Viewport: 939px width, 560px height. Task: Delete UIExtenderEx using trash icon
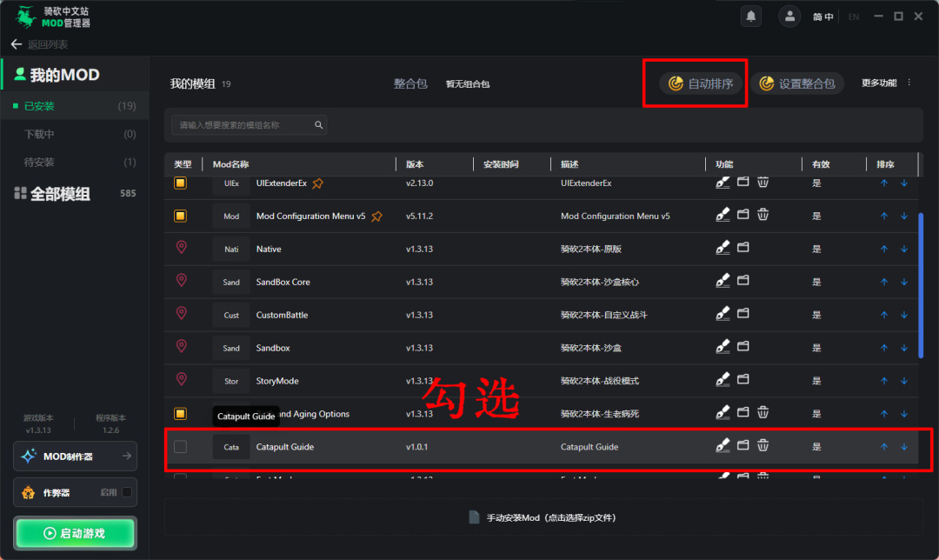[763, 183]
